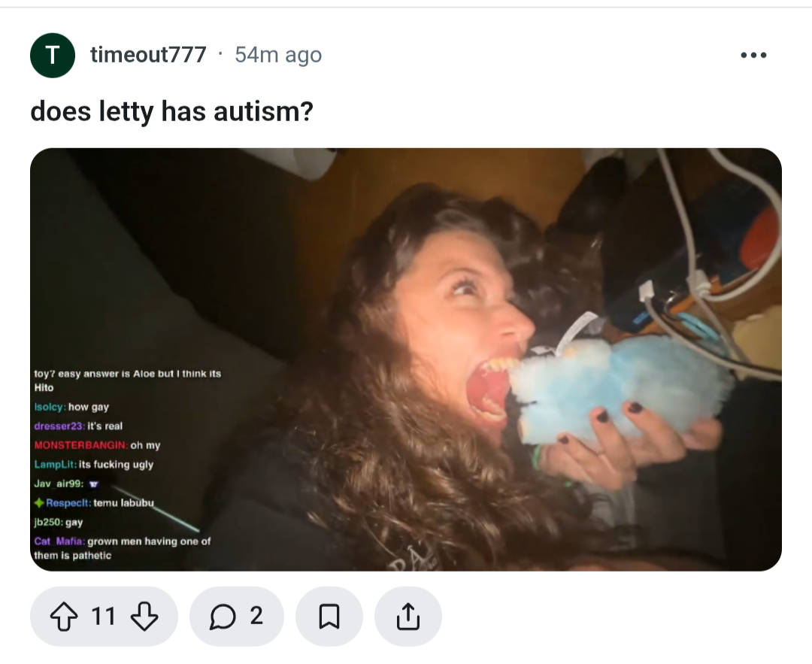The width and height of the screenshot is (812, 664).
Task: Click the vote count number 11
Action: click(103, 617)
